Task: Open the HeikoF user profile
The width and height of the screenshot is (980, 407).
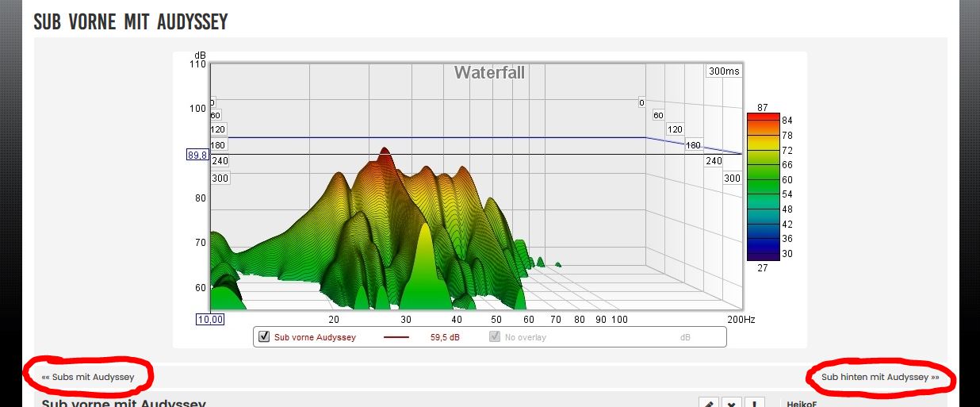Action: [801, 403]
